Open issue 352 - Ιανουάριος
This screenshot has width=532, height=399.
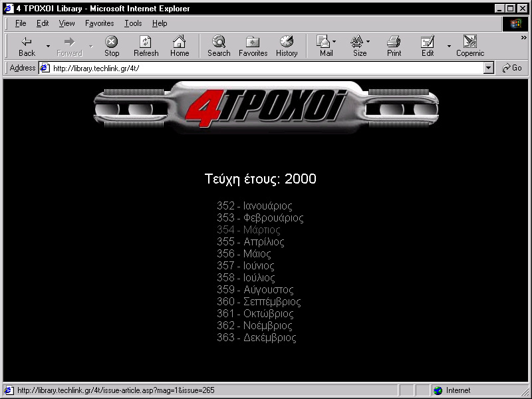255,205
